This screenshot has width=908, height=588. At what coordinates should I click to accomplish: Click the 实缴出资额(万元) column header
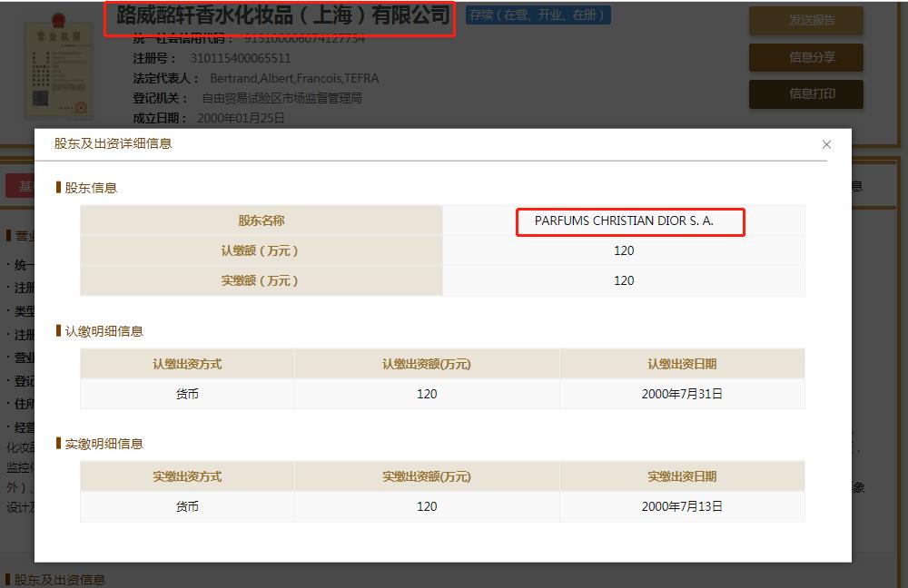tap(427, 476)
